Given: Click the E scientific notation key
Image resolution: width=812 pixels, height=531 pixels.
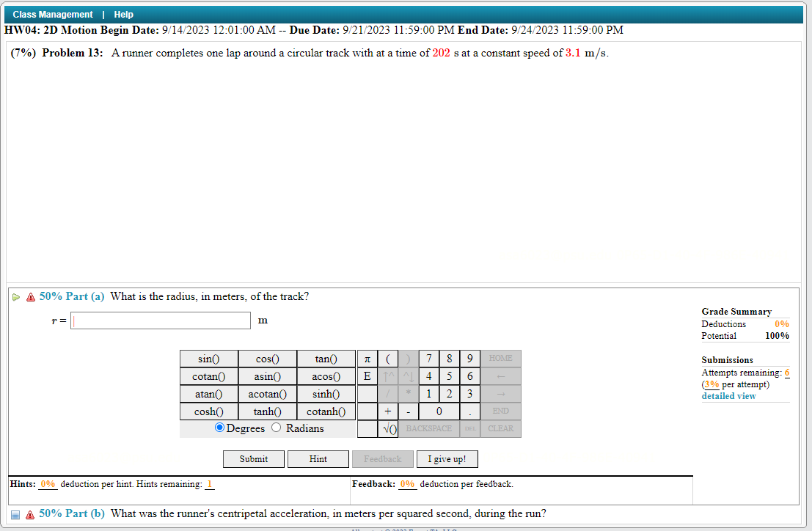Looking at the screenshot, I should click(366, 376).
